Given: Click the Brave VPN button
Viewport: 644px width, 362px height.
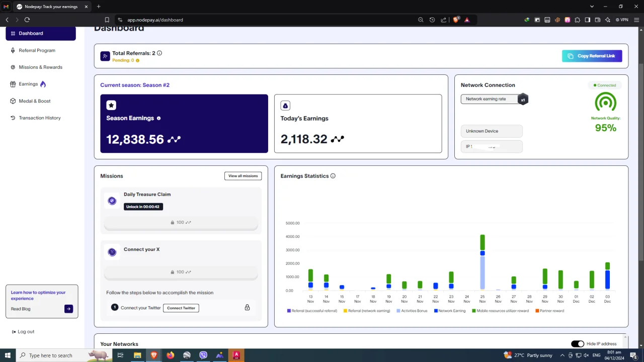Looking at the screenshot, I should click(622, 20).
